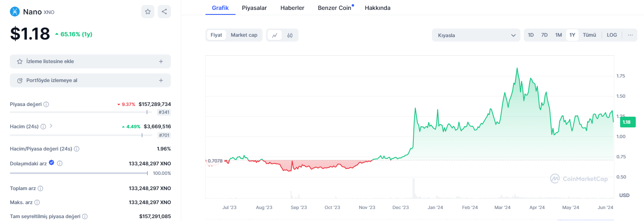This screenshot has height=221, width=644.
Task: Click the star favorite icon button
Action: [148, 12]
